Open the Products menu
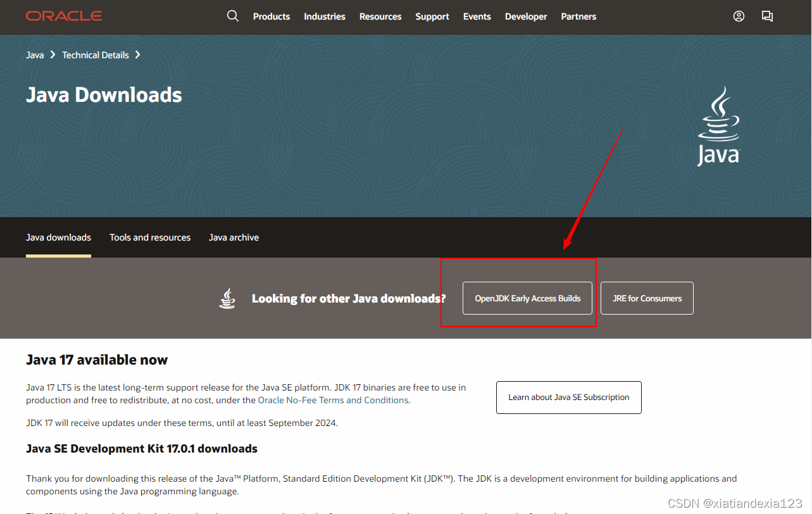This screenshot has width=812, height=514. 272,16
